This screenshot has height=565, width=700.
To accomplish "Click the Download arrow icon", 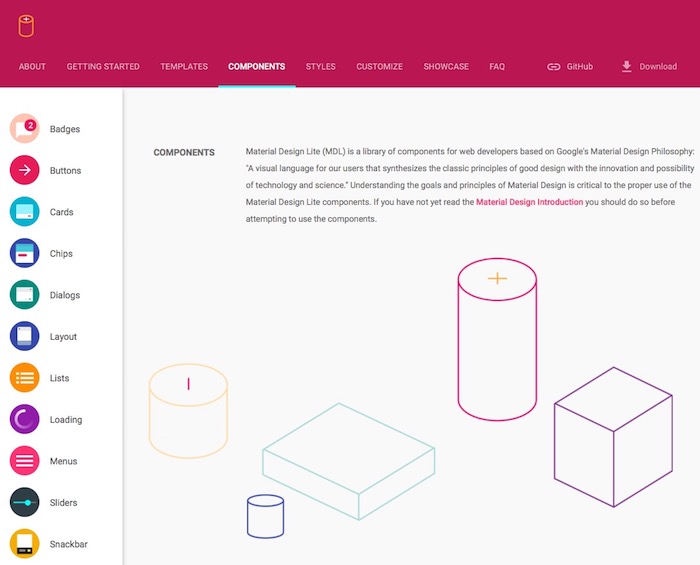I will pos(627,66).
